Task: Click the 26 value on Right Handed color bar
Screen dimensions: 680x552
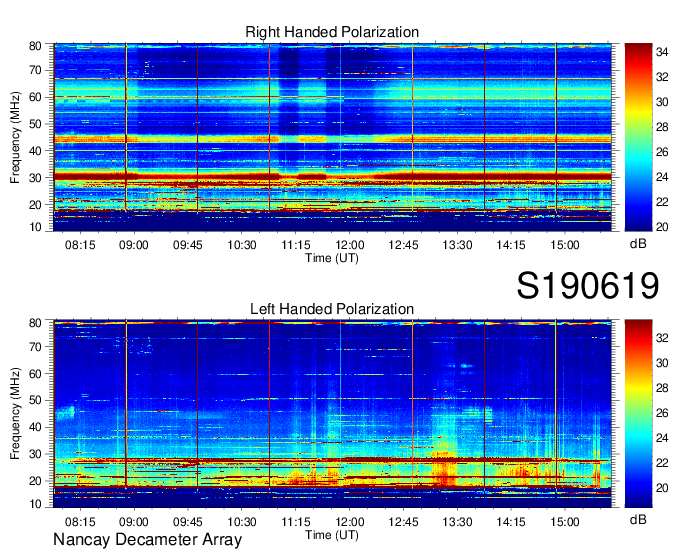Action: coord(662,152)
